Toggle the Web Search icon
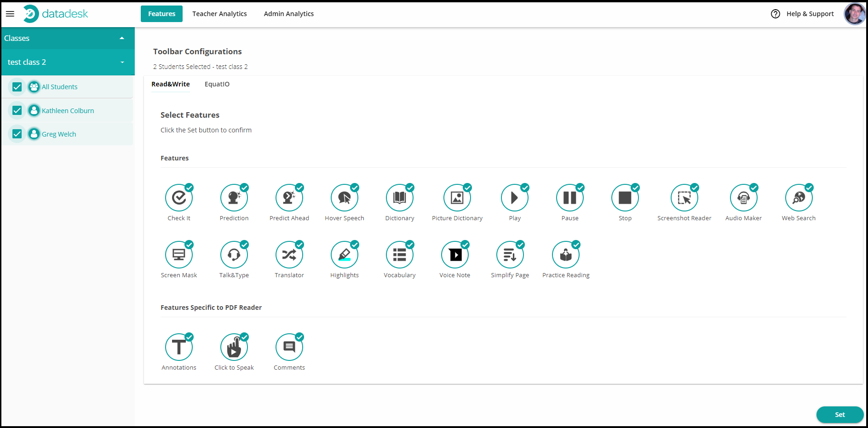 click(x=799, y=198)
